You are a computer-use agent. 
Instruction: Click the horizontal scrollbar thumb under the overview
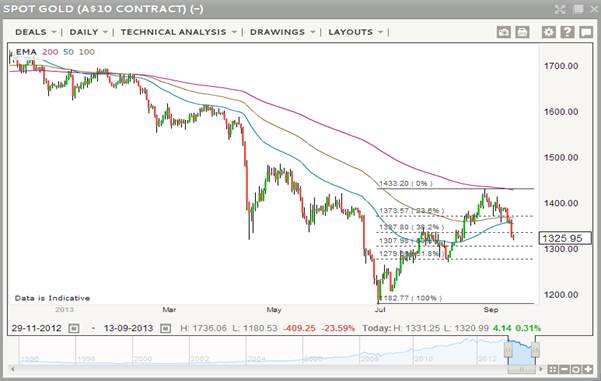pyautogui.click(x=522, y=370)
